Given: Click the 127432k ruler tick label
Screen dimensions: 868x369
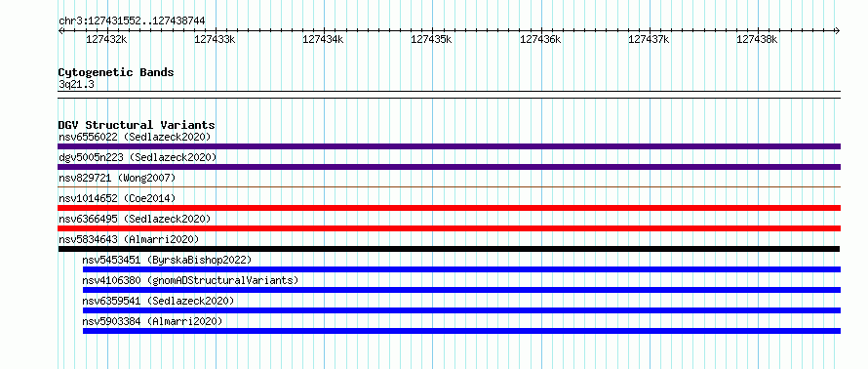Looking at the screenshot, I should 106,40.
